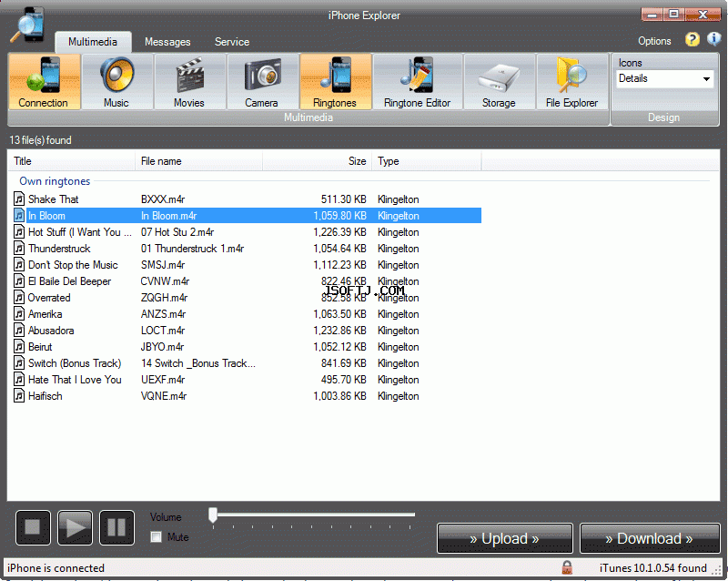Click the padlock icon in status bar
This screenshot has width=728, height=581.
(x=567, y=567)
